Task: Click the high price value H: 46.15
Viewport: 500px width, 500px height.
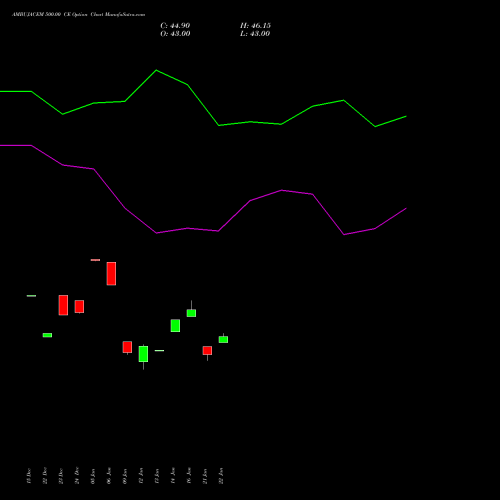Action: [255, 26]
